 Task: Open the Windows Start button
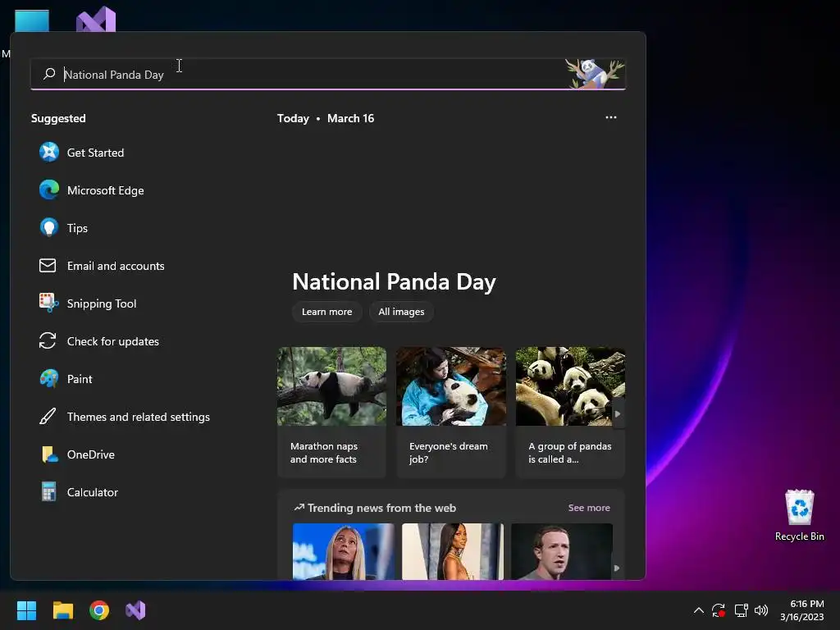click(x=26, y=610)
